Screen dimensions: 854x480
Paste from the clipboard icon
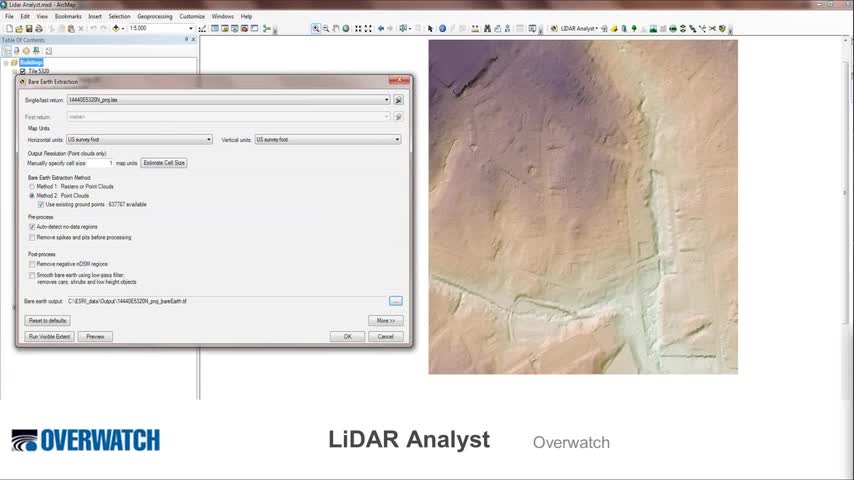(x=71, y=28)
